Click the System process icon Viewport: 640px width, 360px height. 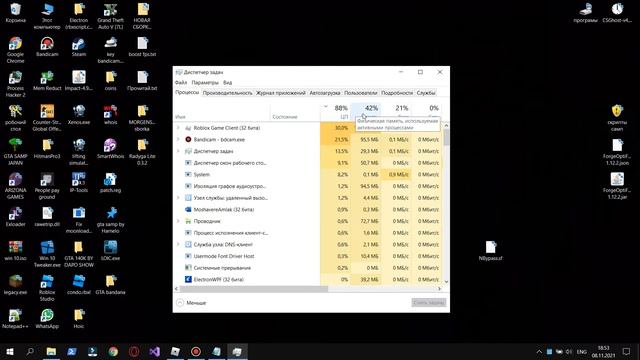(x=188, y=174)
